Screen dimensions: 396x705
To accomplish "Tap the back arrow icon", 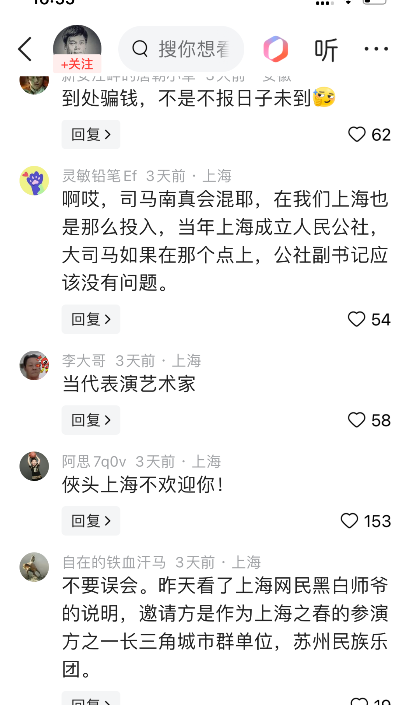I will point(25,49).
